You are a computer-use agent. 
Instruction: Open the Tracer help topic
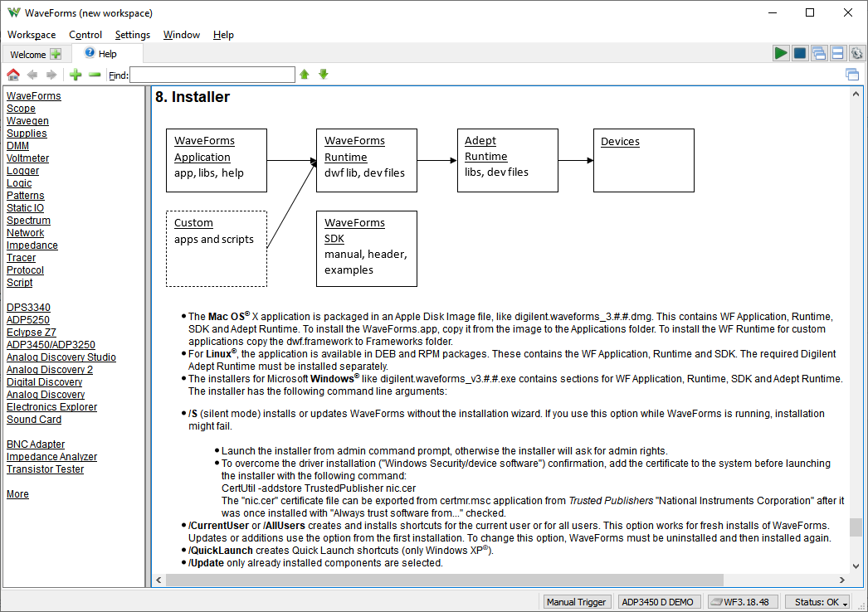[x=21, y=258]
